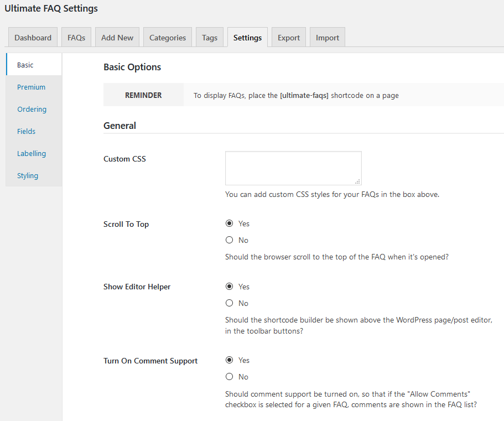Image resolution: width=504 pixels, height=421 pixels.
Task: Click inside the Custom CSS text box
Action: click(293, 168)
